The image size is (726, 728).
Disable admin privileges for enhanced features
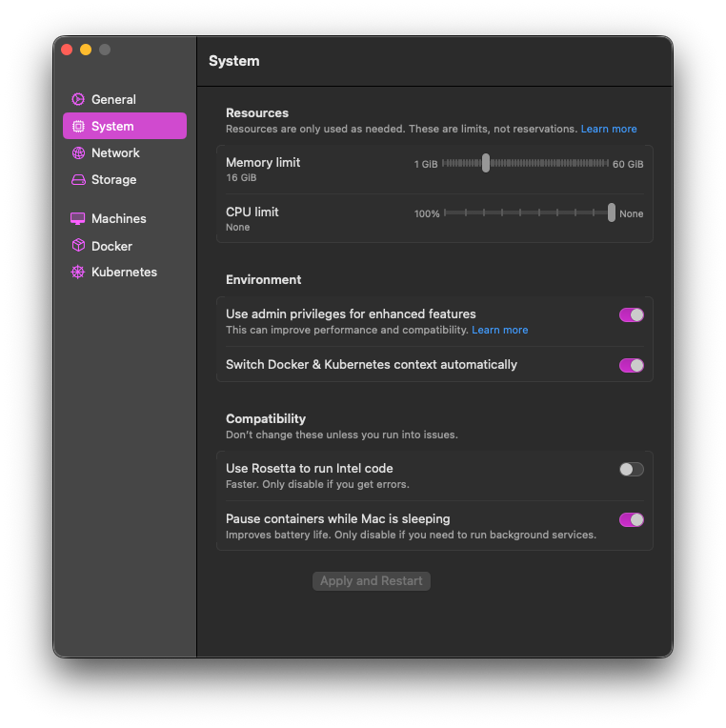tap(631, 314)
